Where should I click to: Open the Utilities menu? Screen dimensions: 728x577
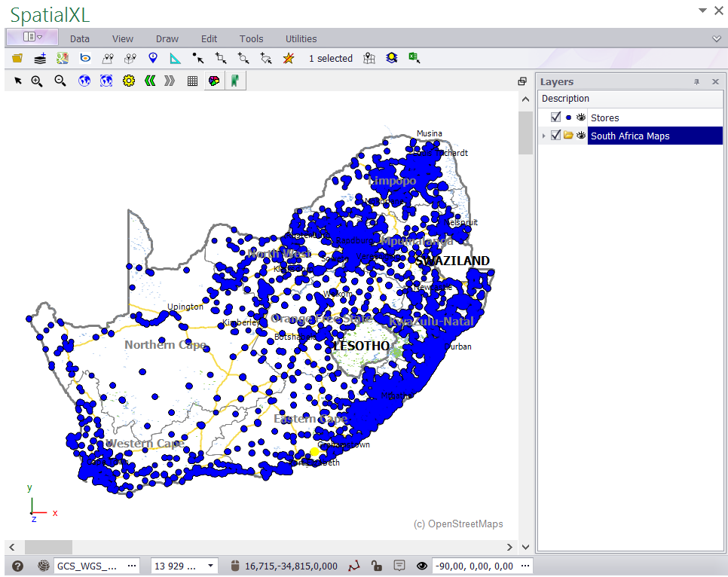301,38
